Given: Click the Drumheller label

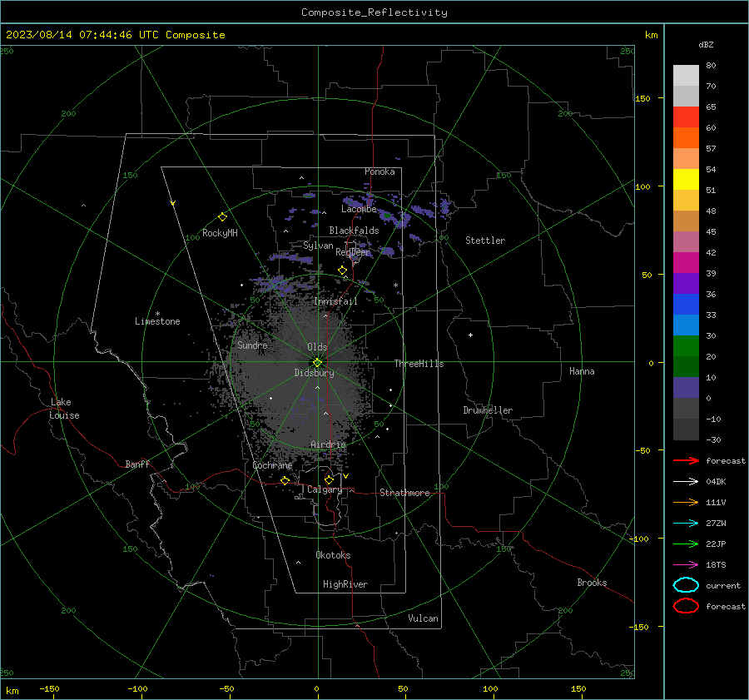Looking at the screenshot, I should 488,410.
